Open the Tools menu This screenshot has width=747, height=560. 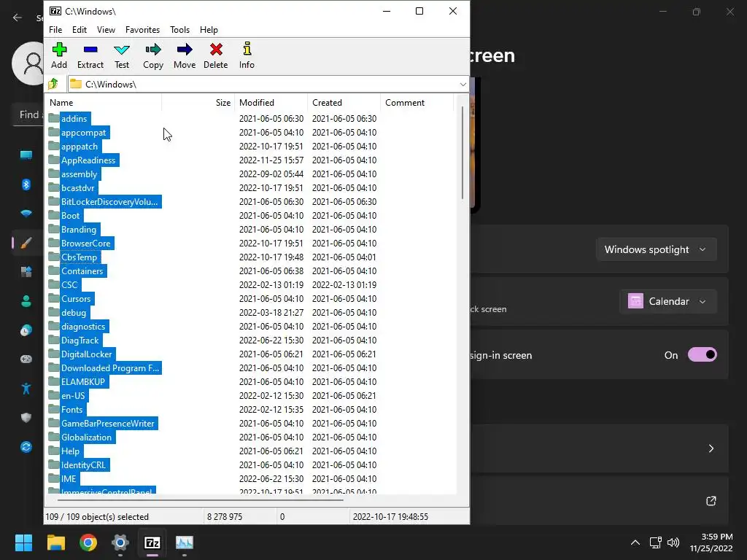[x=179, y=29]
